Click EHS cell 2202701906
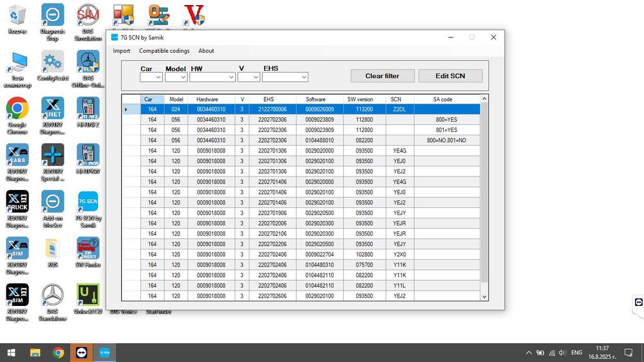This screenshot has height=362, width=644. [x=272, y=213]
